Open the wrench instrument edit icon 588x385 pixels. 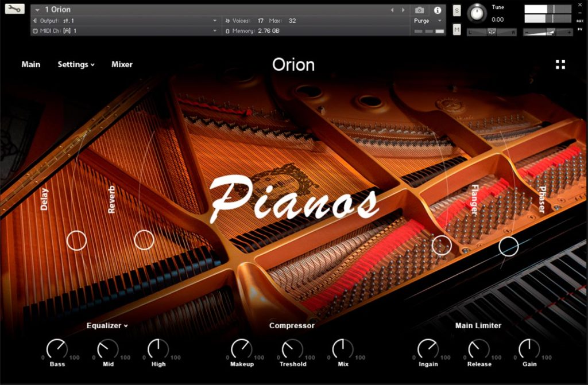tap(14, 9)
